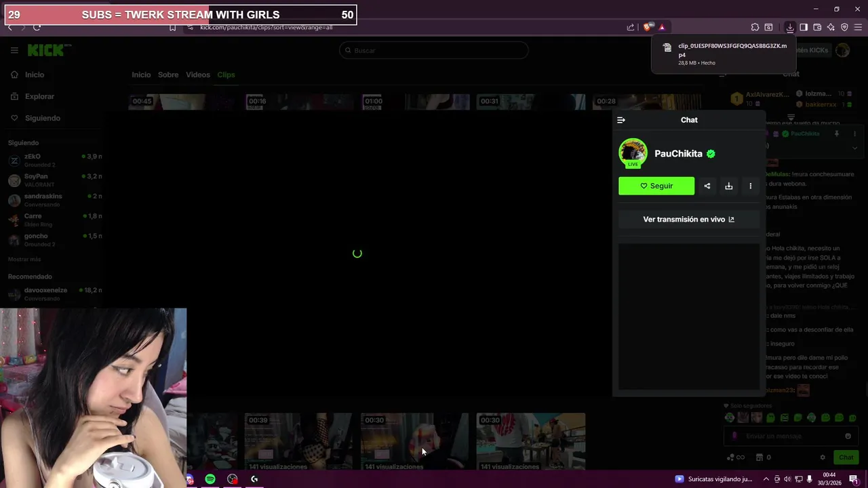Viewport: 868px width, 488px height.
Task: Open followed channel sandraskins
Action: [x=54, y=200]
